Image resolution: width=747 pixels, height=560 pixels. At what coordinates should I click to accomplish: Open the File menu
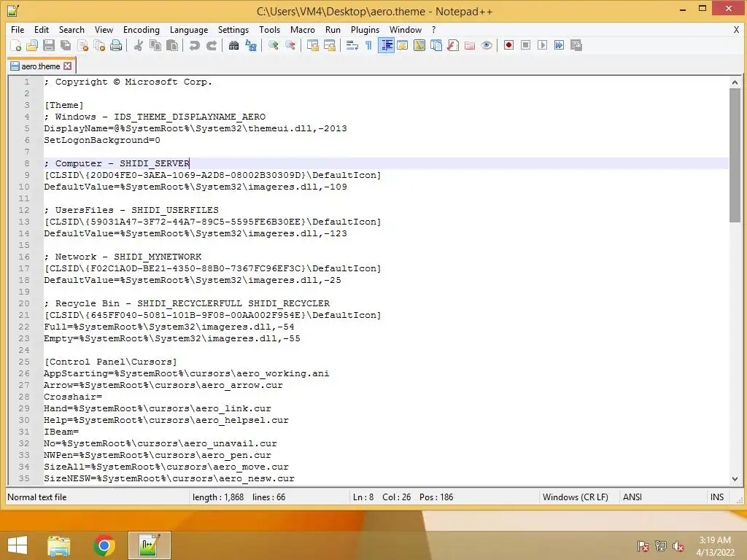point(18,29)
